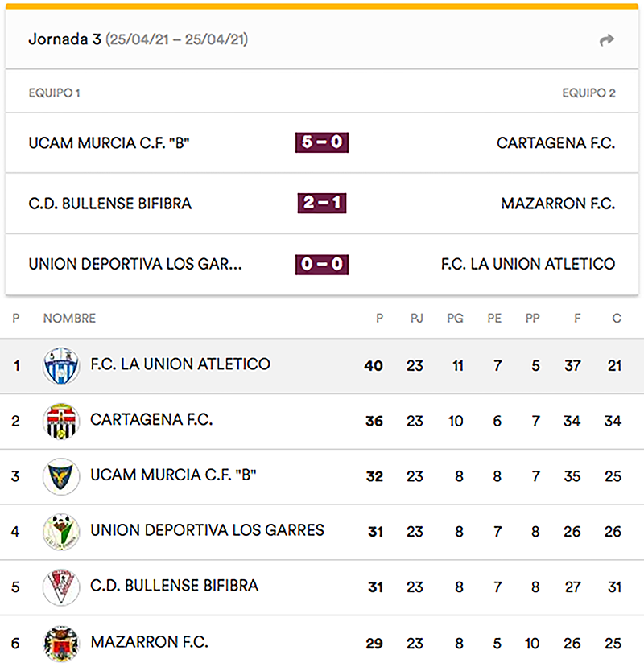Click Union Deportiva Los Garres crest
Viewport: 644px width, 671px height.
[x=61, y=532]
